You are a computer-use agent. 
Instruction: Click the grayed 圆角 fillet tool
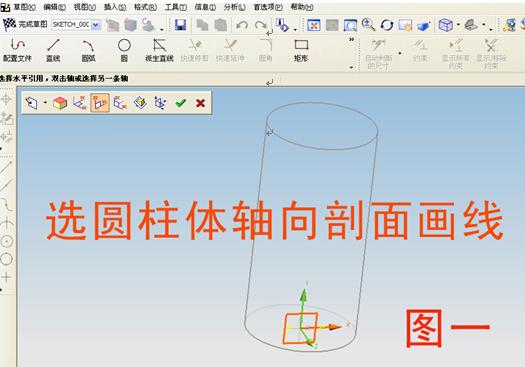(266, 50)
